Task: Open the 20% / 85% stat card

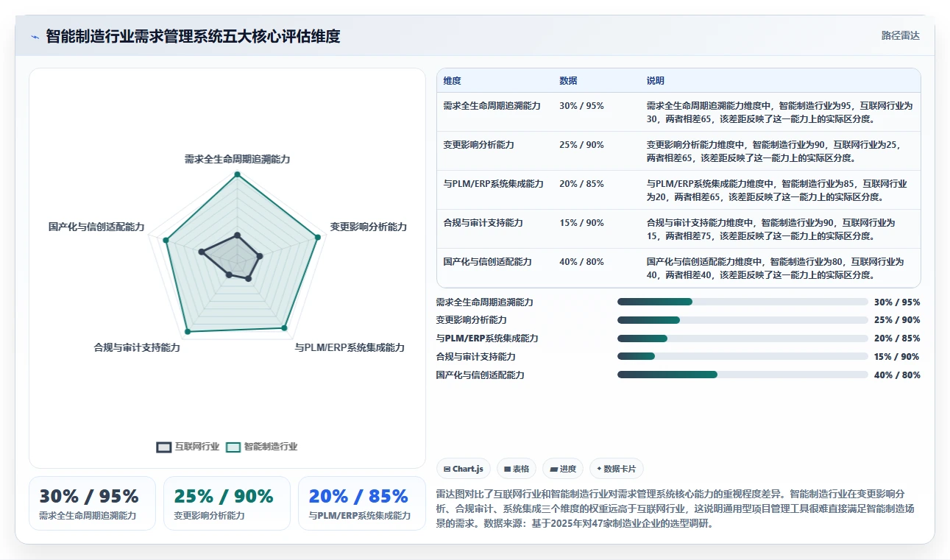Action: click(361, 503)
